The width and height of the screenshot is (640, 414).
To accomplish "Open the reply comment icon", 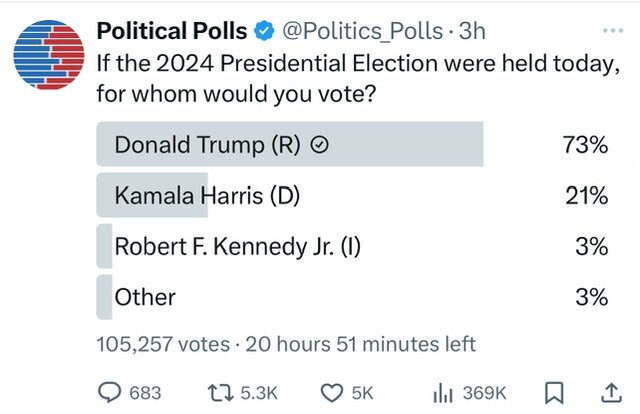I will 109,393.
